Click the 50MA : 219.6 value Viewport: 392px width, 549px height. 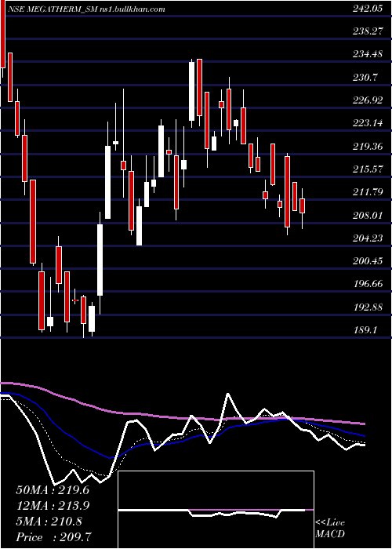[53, 490]
